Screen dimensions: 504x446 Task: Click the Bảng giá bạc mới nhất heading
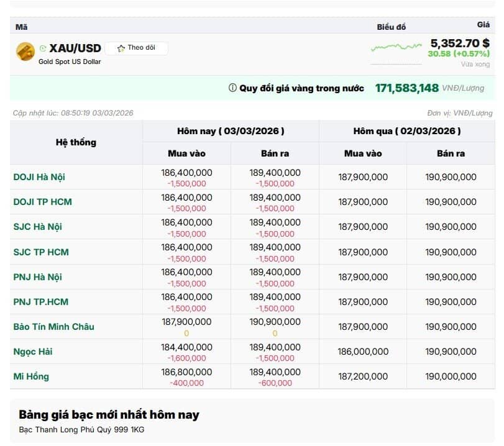click(x=109, y=415)
